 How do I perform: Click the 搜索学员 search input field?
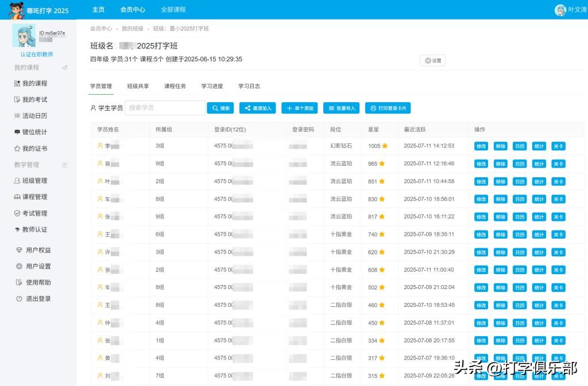click(165, 108)
